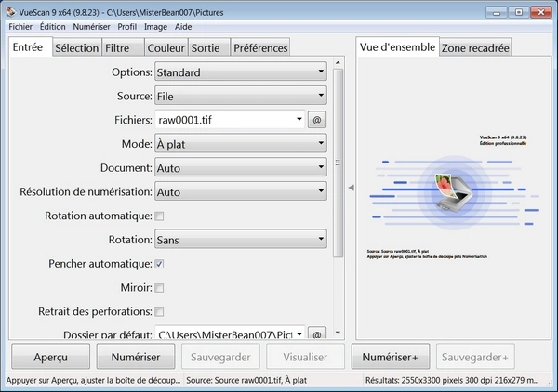Open the Options dropdown set to Standard
This screenshot has height=392, width=558.
click(x=240, y=72)
